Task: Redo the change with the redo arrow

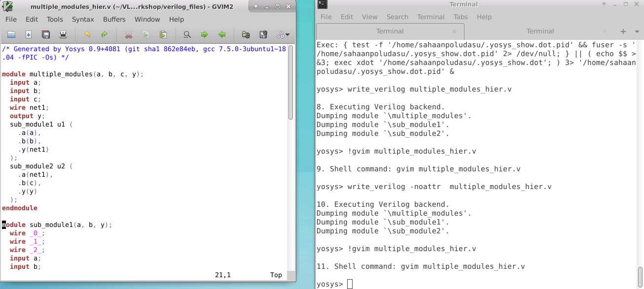Action: click(x=104, y=34)
